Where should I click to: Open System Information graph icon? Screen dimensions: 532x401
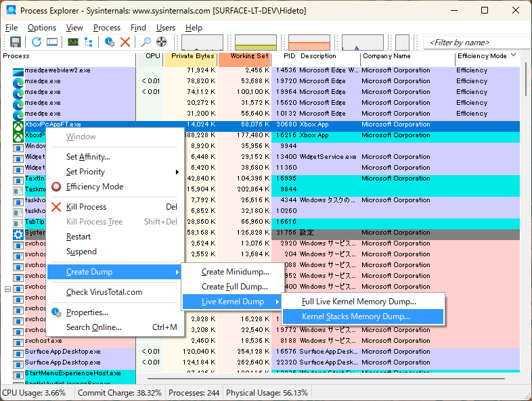point(73,42)
